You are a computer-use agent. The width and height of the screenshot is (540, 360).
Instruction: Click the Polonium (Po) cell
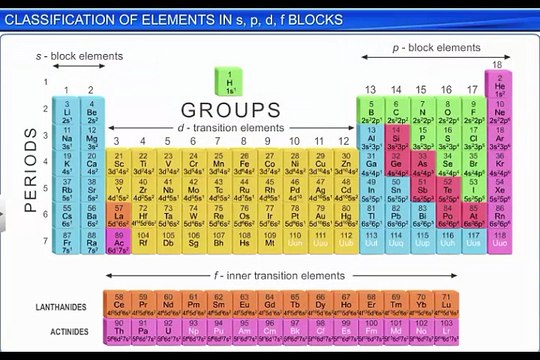click(x=448, y=216)
